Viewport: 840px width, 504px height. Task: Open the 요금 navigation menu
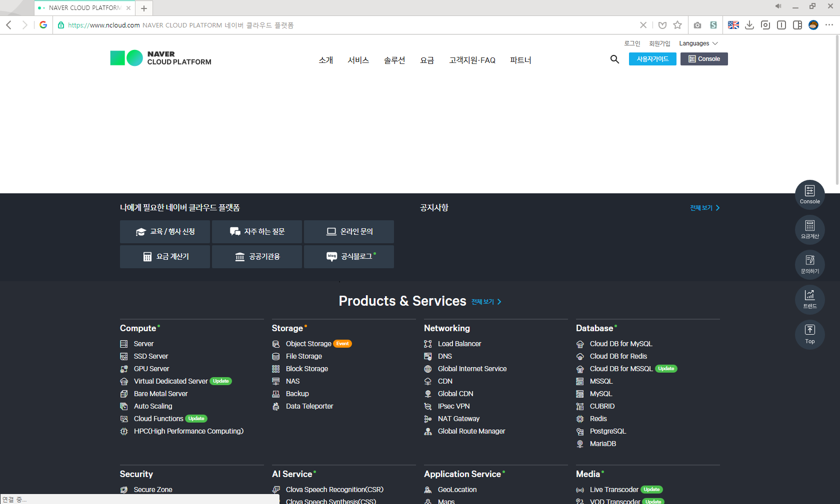click(x=427, y=60)
